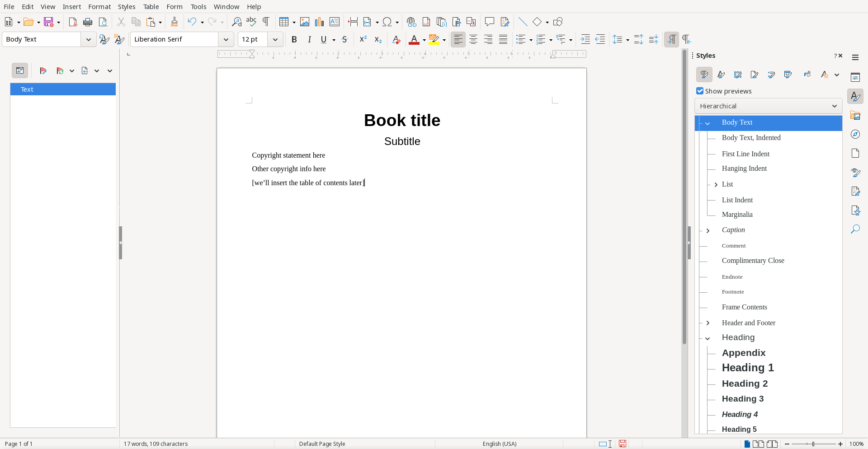Image resolution: width=868 pixels, height=449 pixels.
Task: Toggle Italic formatting
Action: pos(309,40)
